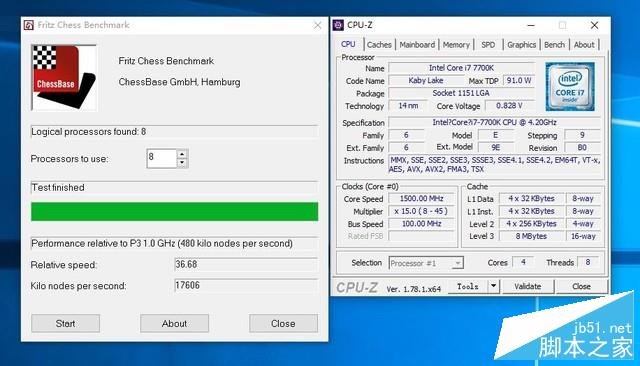640x366 pixels.
Task: Click the Instructions list starting with MMX, SSE
Action: (x=495, y=164)
